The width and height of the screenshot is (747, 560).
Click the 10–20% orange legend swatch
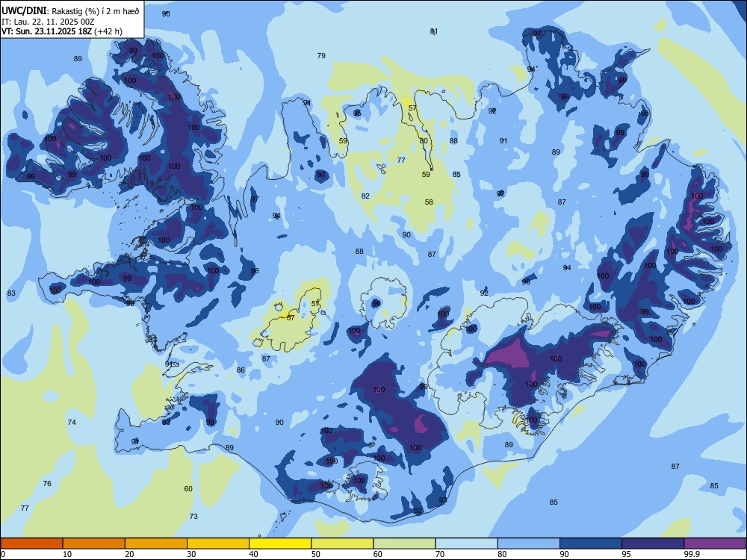(94, 544)
